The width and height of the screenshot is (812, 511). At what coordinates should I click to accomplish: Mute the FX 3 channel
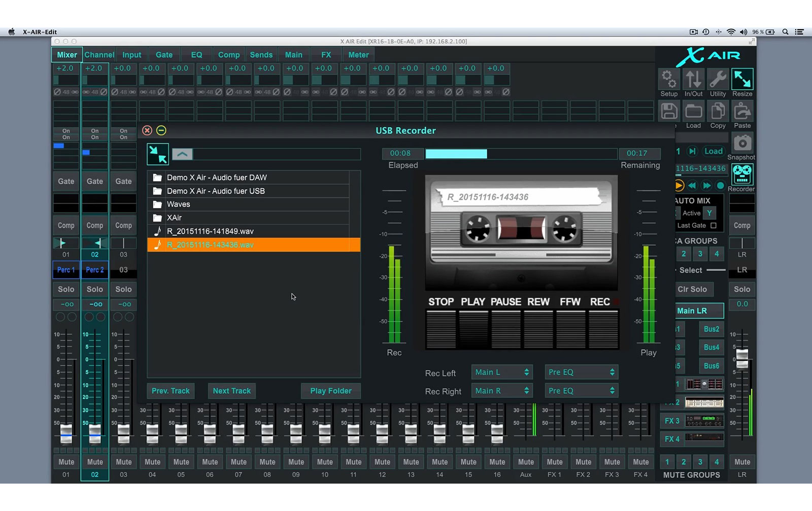click(x=612, y=462)
